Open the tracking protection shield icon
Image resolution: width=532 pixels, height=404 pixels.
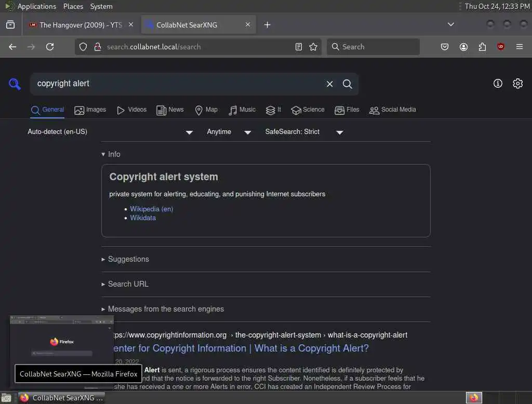(x=83, y=47)
